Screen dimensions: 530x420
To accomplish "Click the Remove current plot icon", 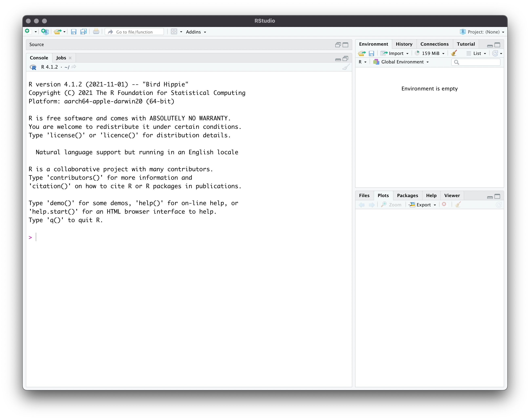I will click(x=444, y=204).
